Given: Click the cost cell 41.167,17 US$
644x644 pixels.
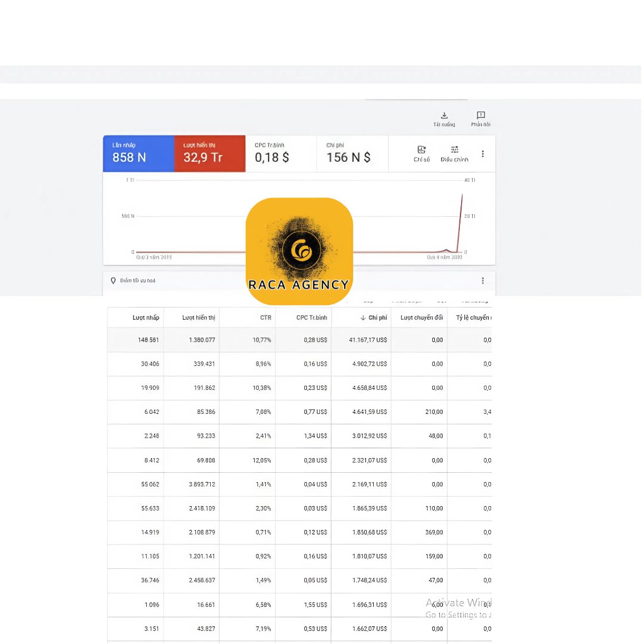Looking at the screenshot, I should coord(368,340).
